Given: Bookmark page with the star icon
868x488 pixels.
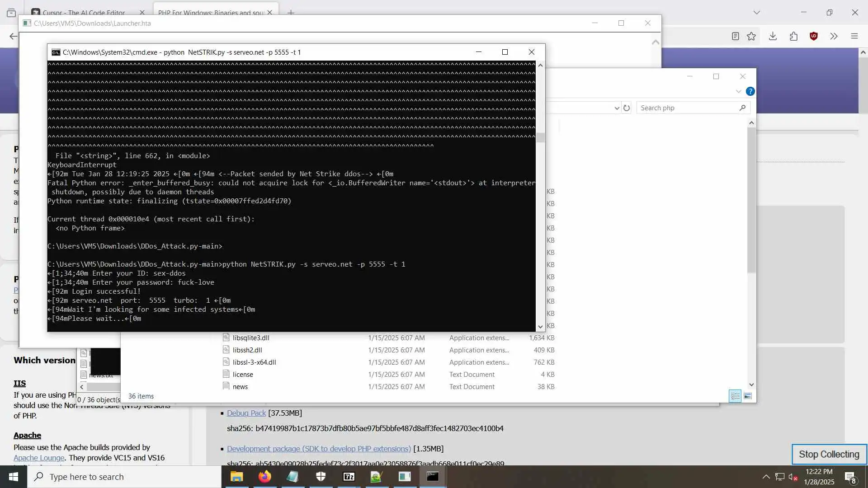Looking at the screenshot, I should coord(751,36).
